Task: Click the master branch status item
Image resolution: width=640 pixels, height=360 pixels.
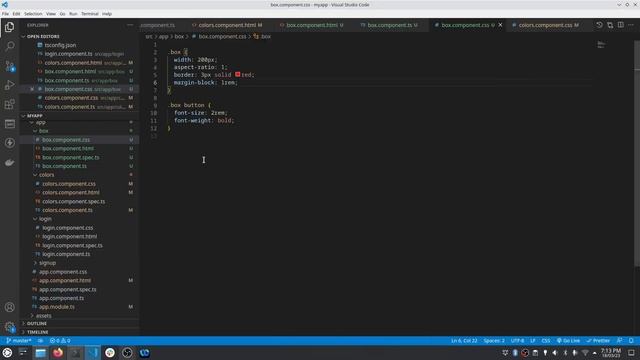Action: [19, 340]
